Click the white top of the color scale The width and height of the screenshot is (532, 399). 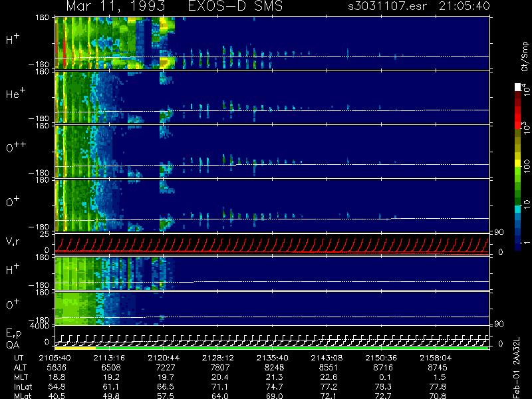coord(518,87)
